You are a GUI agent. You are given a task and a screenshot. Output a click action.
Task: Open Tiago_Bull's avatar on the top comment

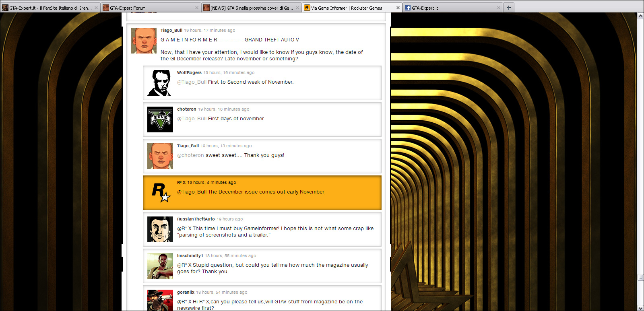[144, 41]
